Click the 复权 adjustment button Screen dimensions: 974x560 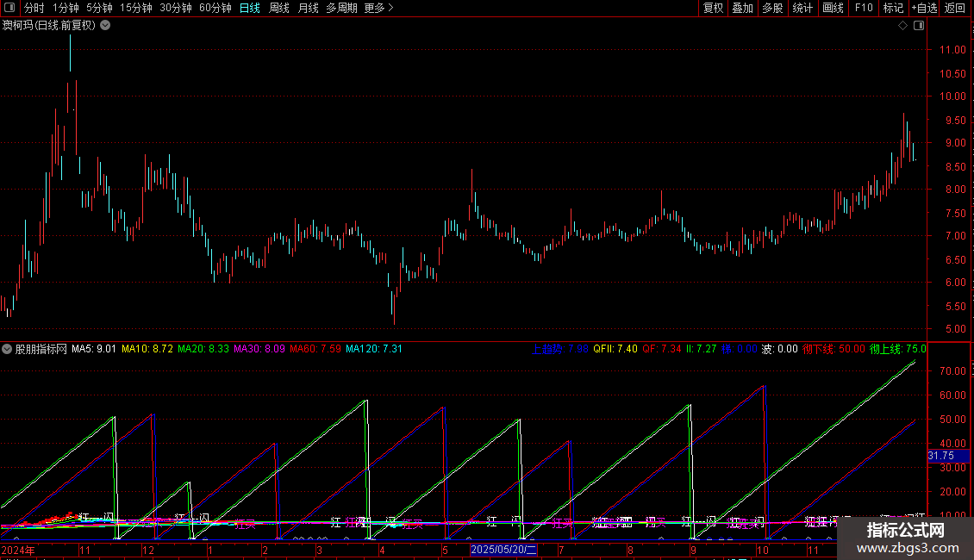point(713,8)
